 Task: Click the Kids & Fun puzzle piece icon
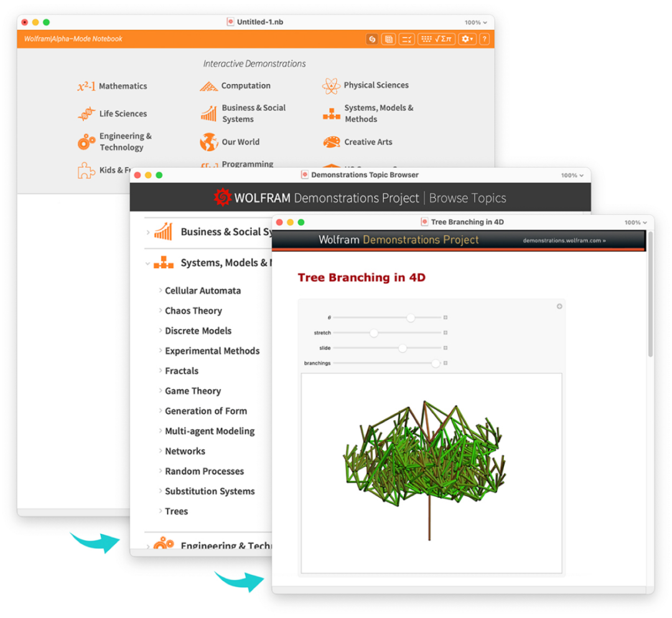[86, 170]
